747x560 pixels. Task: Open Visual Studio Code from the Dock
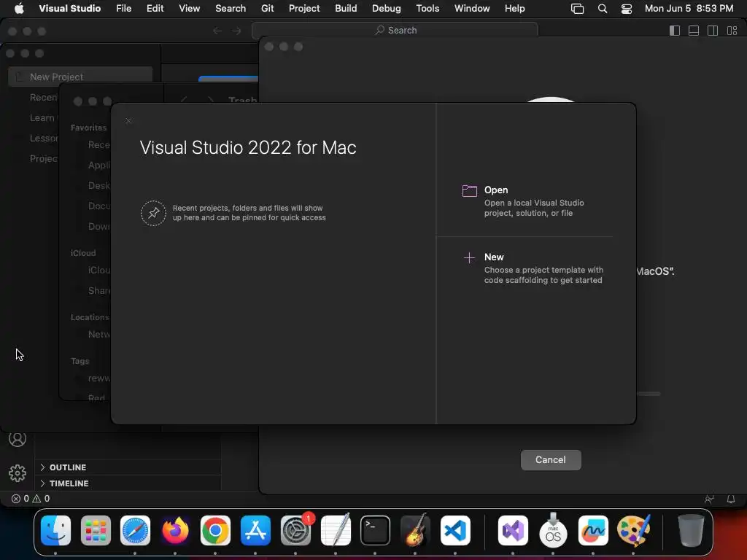pyautogui.click(x=455, y=531)
